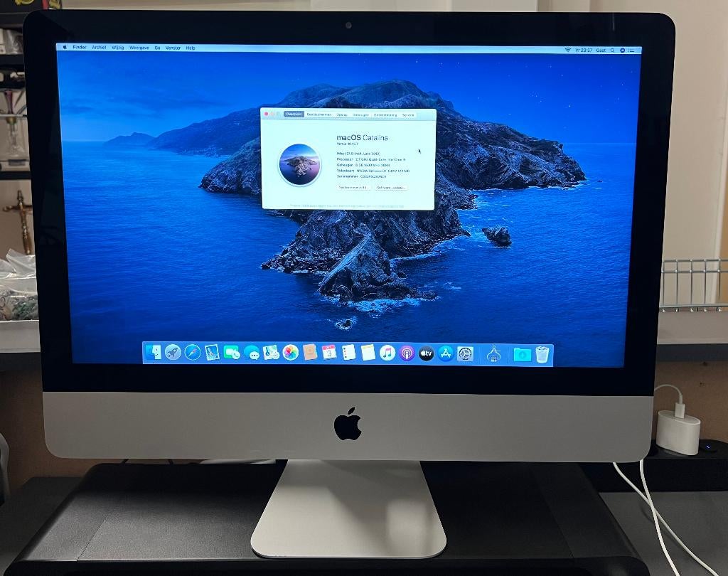Select the Opslag tab
Viewport: 728px width, 576px height.
pos(343,114)
